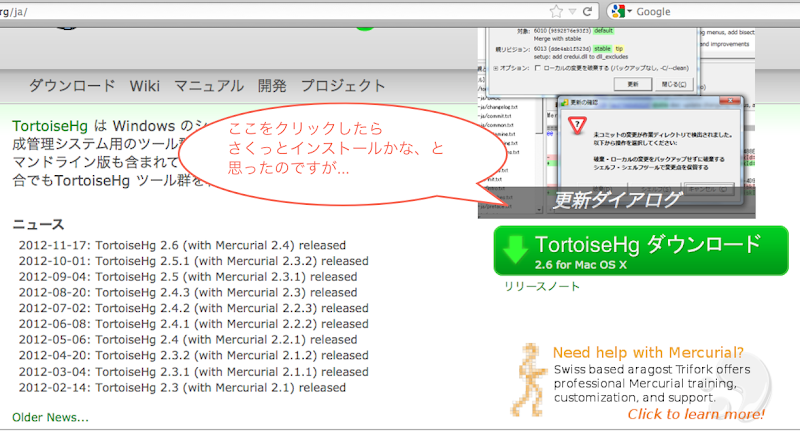
Task: Select the 2012-09-04 TortoiseHg 2.5 news entry
Action: [188, 277]
